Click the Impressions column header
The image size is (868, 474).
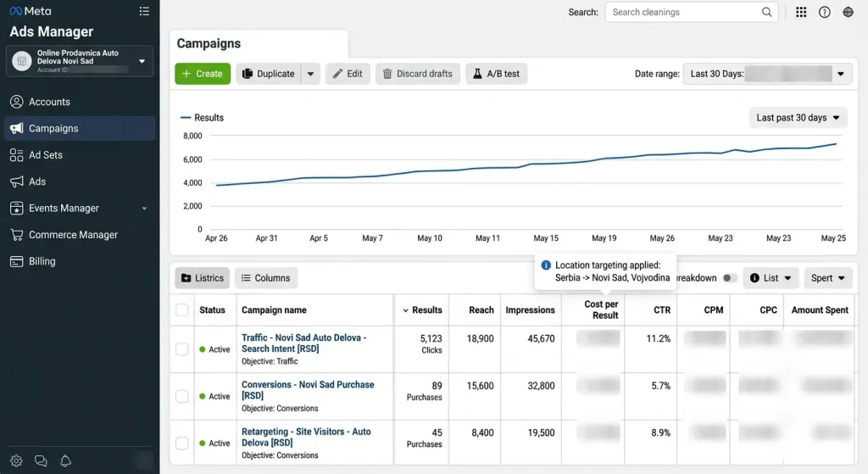[x=530, y=310]
